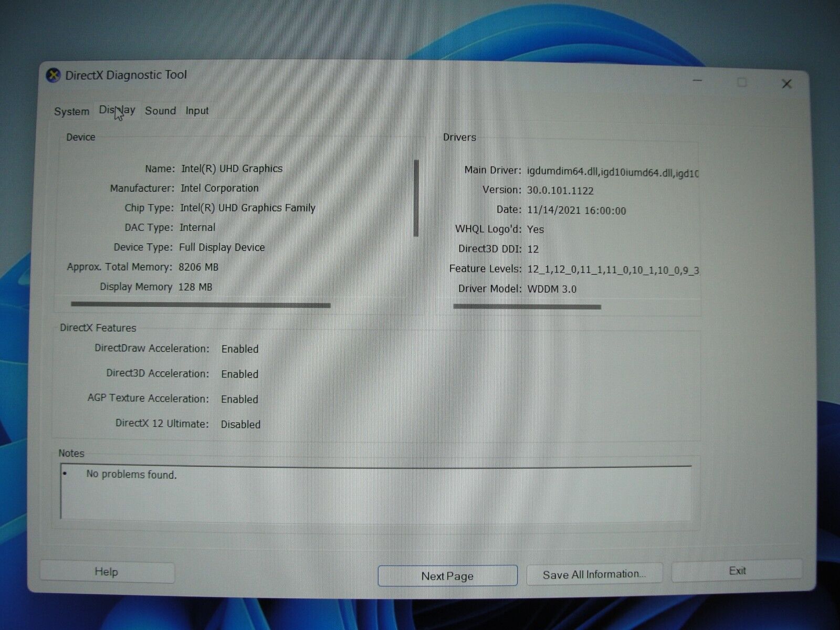Open the Sound tab

coord(160,111)
